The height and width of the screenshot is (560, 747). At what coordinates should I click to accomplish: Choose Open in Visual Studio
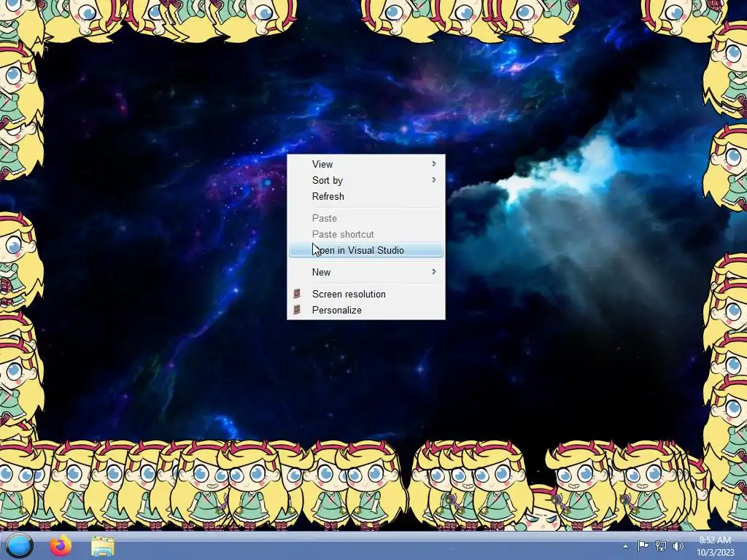[366, 250]
